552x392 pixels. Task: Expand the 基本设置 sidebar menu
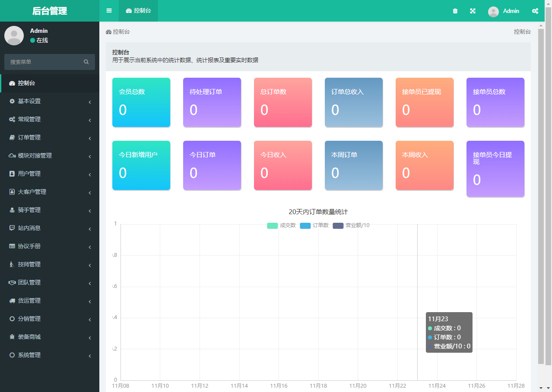click(x=50, y=101)
